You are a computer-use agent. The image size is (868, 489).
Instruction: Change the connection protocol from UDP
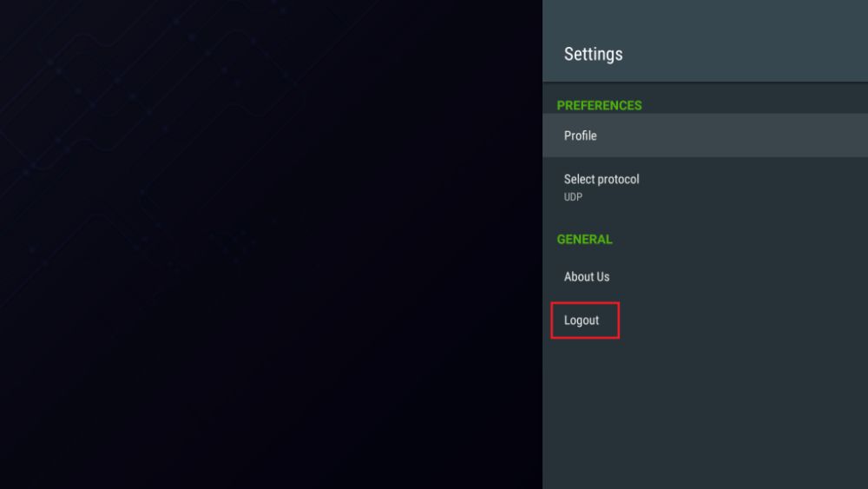pos(703,187)
